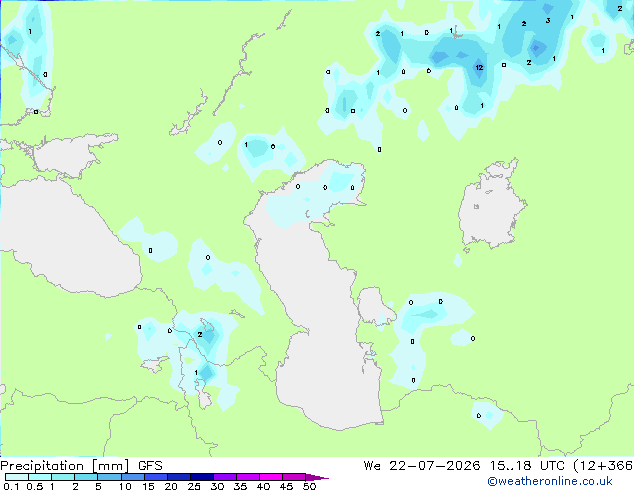Click the 40–45 mm bright magenta swatch
This screenshot has width=634, height=490.
[x=271, y=477]
